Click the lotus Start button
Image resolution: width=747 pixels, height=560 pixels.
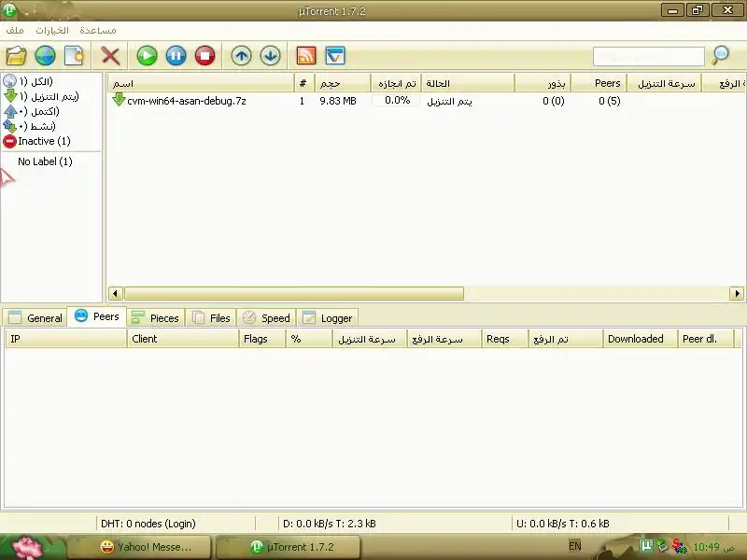[x=27, y=547]
